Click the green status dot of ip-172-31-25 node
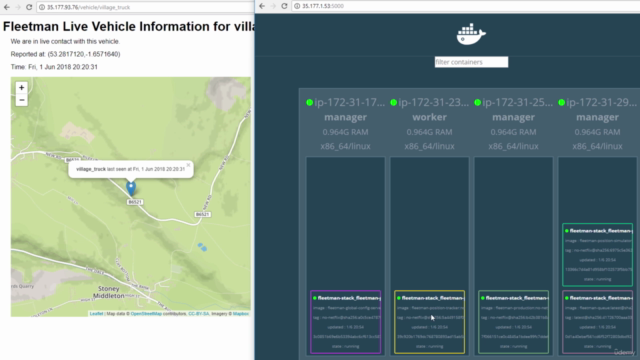Image resolution: width=640 pixels, height=360 pixels. click(478, 102)
